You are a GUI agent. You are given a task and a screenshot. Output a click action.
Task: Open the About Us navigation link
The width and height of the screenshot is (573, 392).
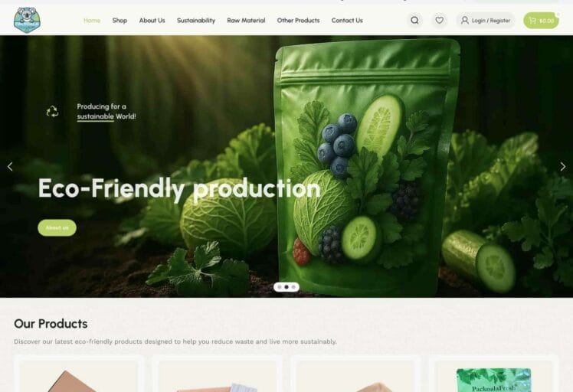[x=152, y=21]
